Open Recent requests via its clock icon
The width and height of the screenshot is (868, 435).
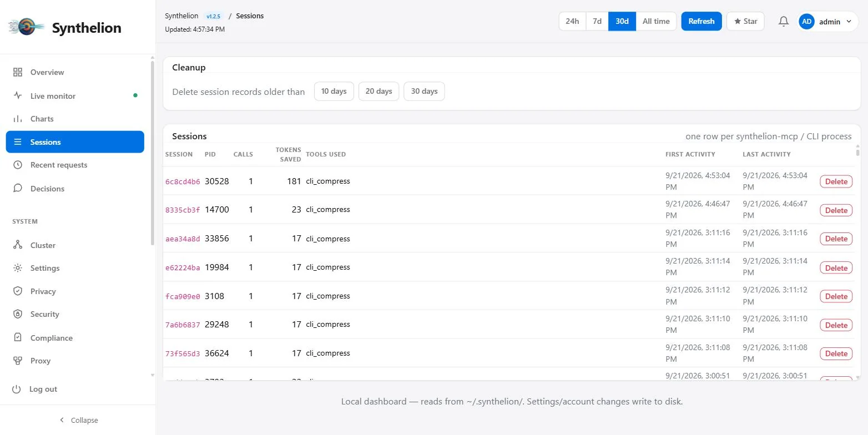(x=18, y=165)
